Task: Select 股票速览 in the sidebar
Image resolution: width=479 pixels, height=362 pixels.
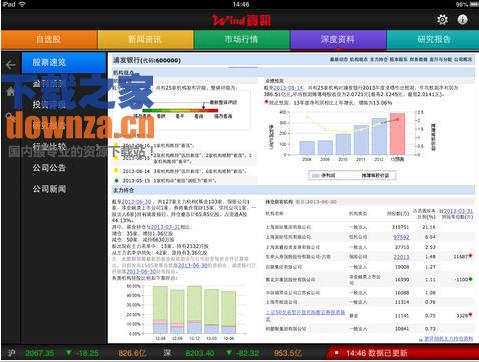Action: [63, 62]
